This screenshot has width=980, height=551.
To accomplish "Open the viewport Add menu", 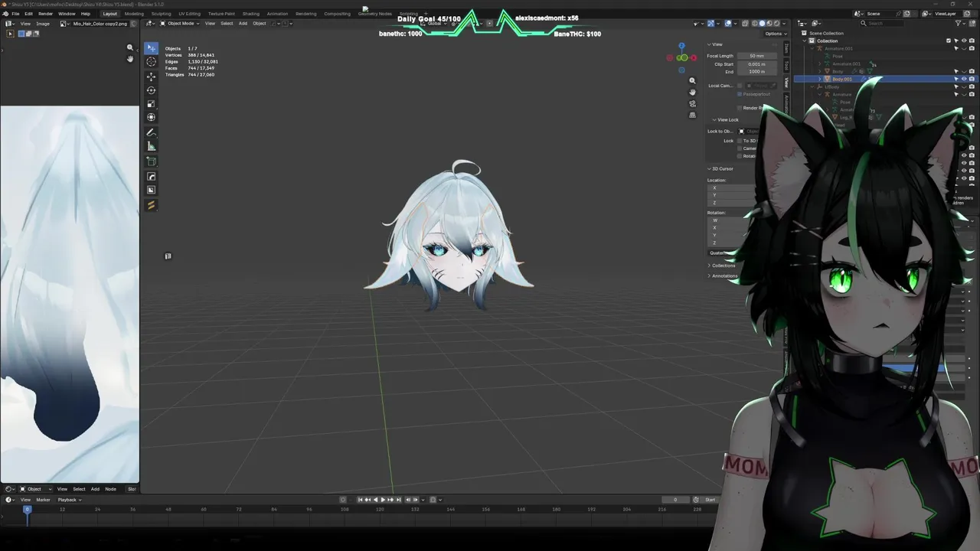I will (x=243, y=24).
